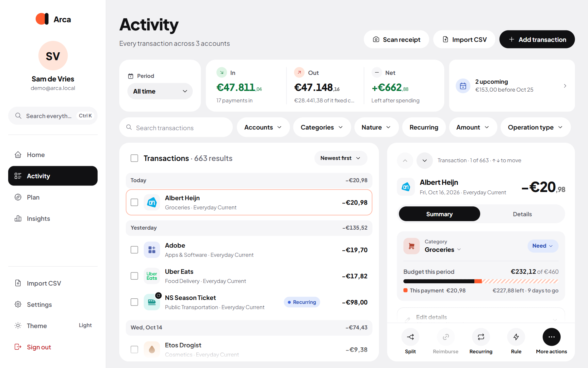The image size is (588, 368).
Task: Click the Arca logo icon
Action: (x=42, y=19)
